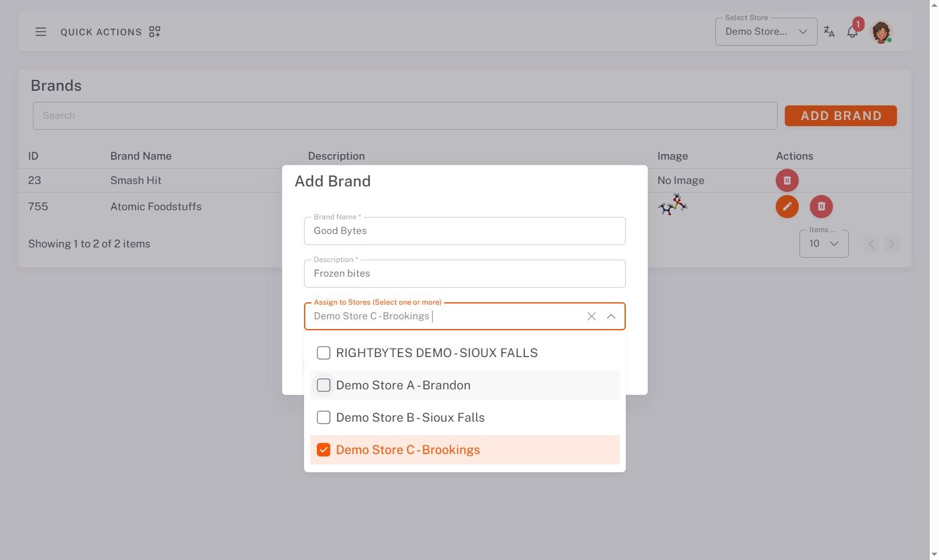
Task: Click the Brand Name field
Action: [464, 231]
